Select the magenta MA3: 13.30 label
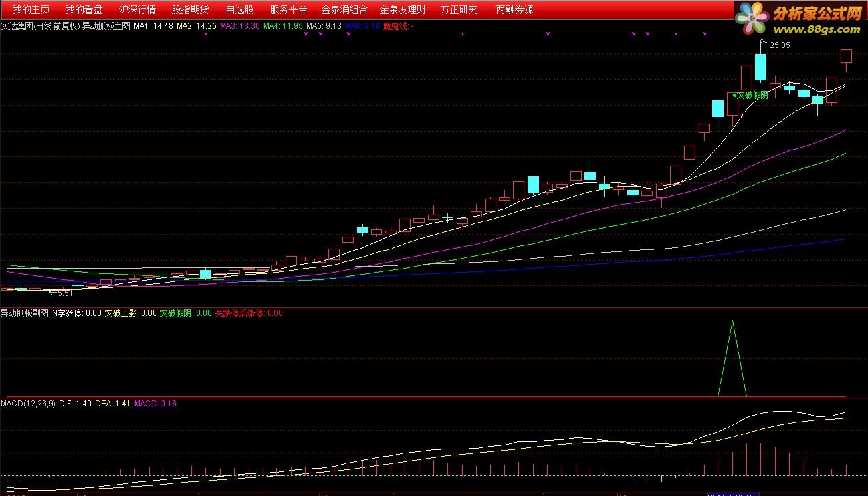This screenshot has width=868, height=496. point(240,26)
